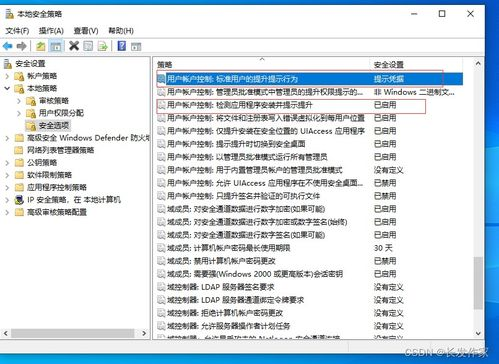Select policy 用户帐户控制: 标准用户的提升提示行为
Viewport: 499px width, 364px height.
(x=310, y=79)
